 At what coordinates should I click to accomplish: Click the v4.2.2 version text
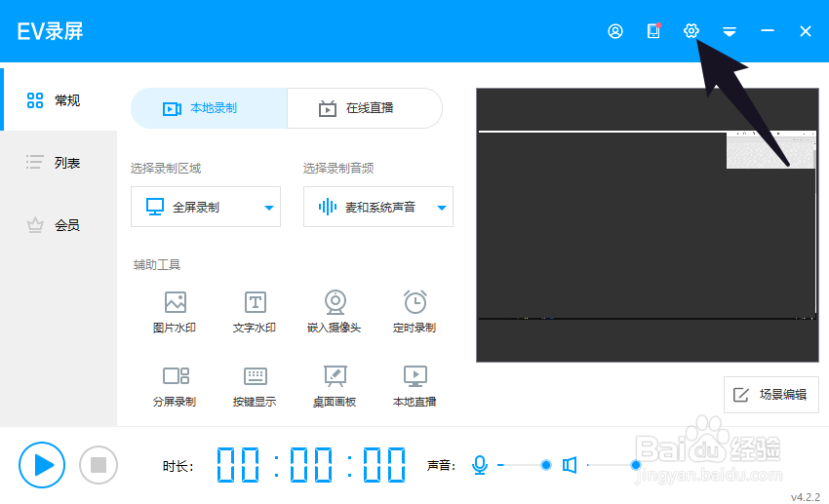tap(806, 497)
